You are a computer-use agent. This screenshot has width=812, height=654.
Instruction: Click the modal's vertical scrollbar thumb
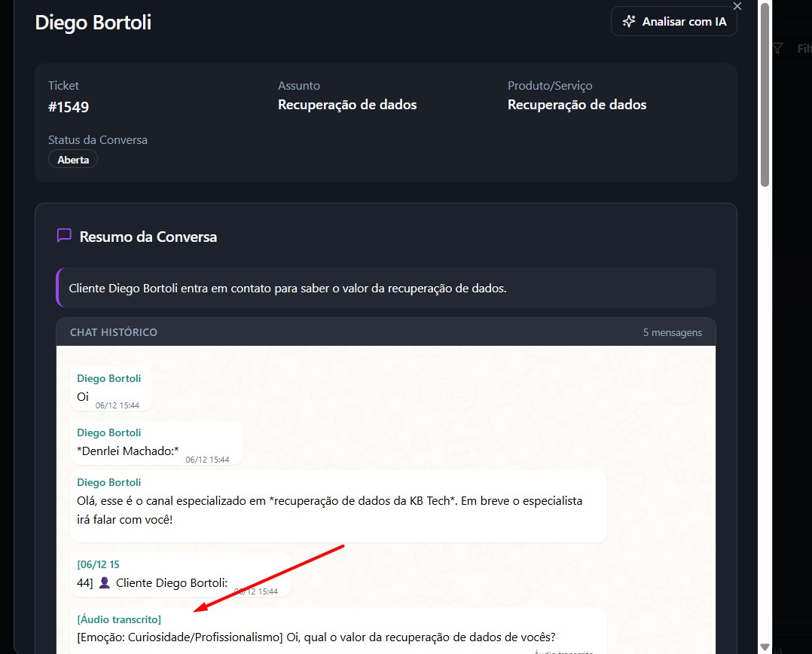pyautogui.click(x=765, y=94)
